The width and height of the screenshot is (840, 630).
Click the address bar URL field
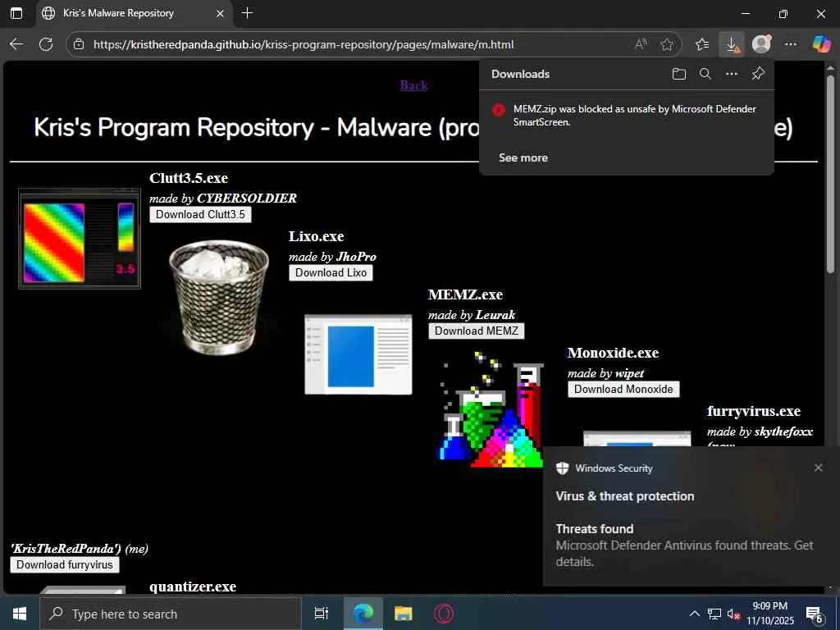pyautogui.click(x=304, y=44)
